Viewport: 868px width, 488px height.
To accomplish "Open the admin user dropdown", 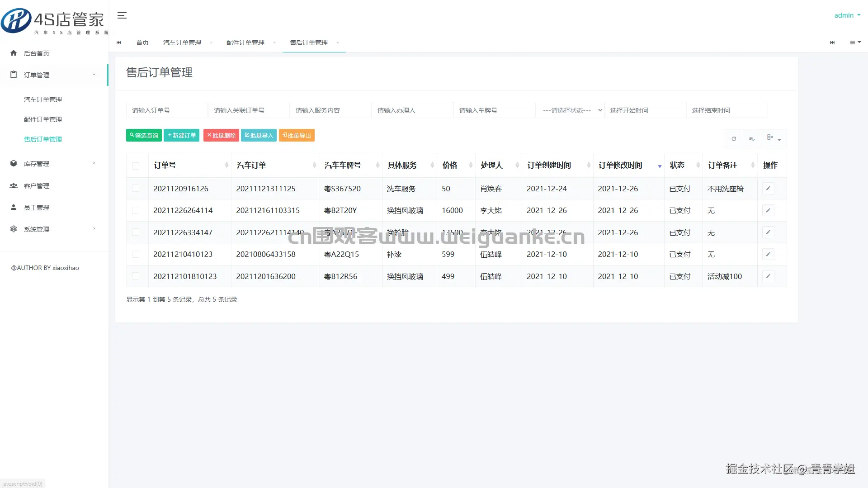I will point(847,15).
